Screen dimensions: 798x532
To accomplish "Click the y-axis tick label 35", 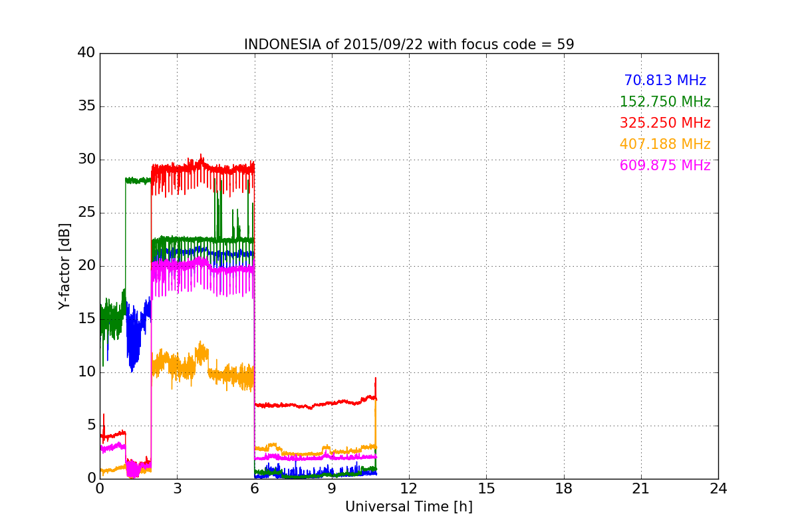I will pos(86,106).
